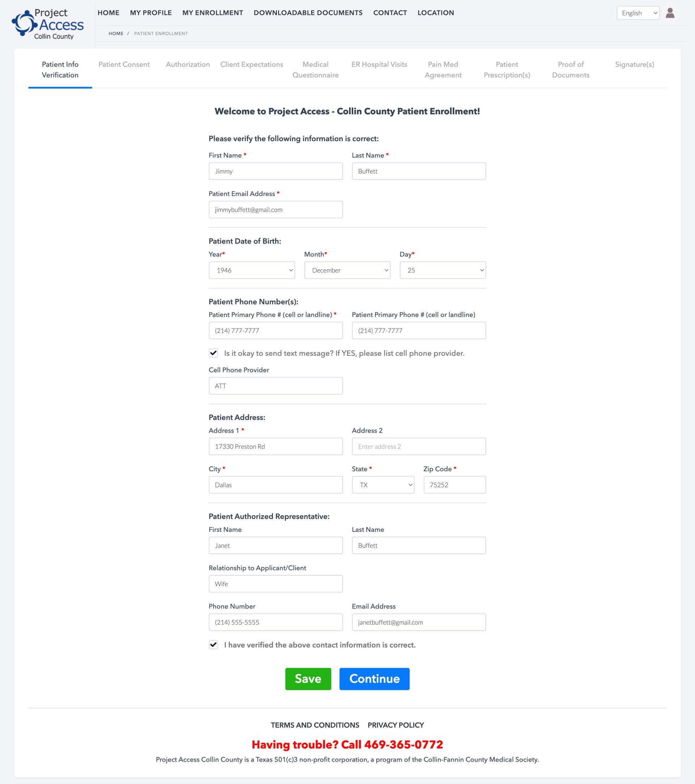Switch to the Medical Questionnaire tab

(x=315, y=70)
